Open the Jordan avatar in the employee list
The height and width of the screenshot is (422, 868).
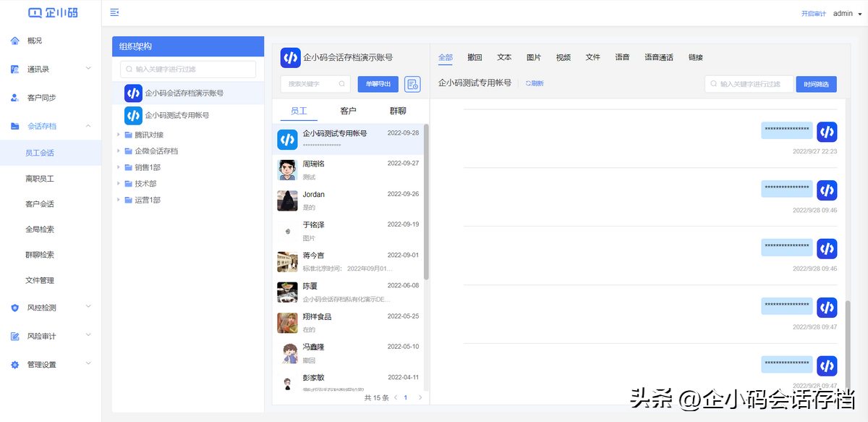coord(287,201)
